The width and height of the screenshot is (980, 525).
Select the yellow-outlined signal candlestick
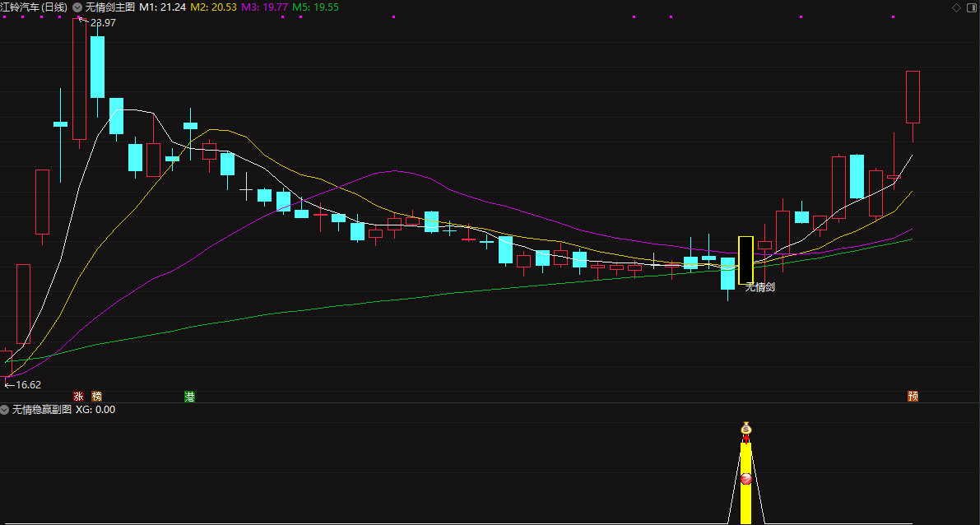coord(745,260)
